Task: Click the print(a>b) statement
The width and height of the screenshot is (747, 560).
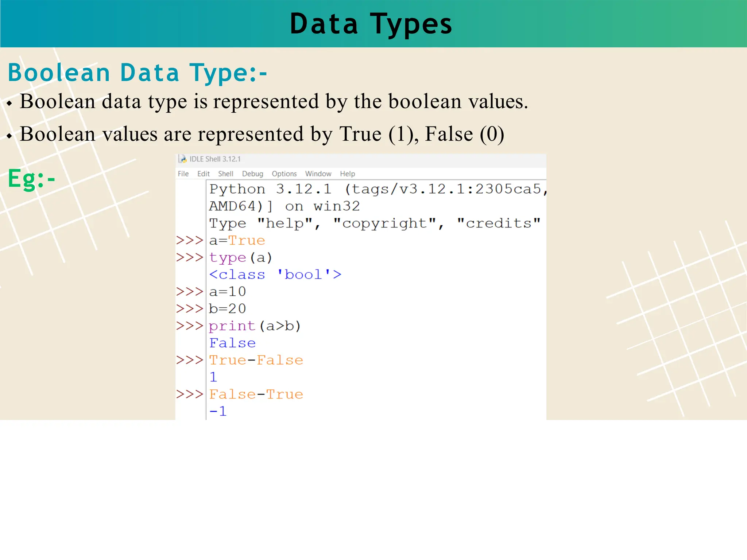Action: (255, 326)
